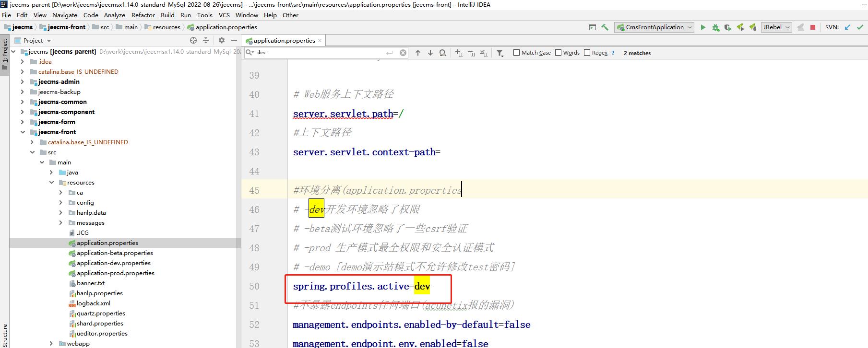This screenshot has height=348, width=868.
Task: Open the Navigate menu
Action: pos(65,15)
